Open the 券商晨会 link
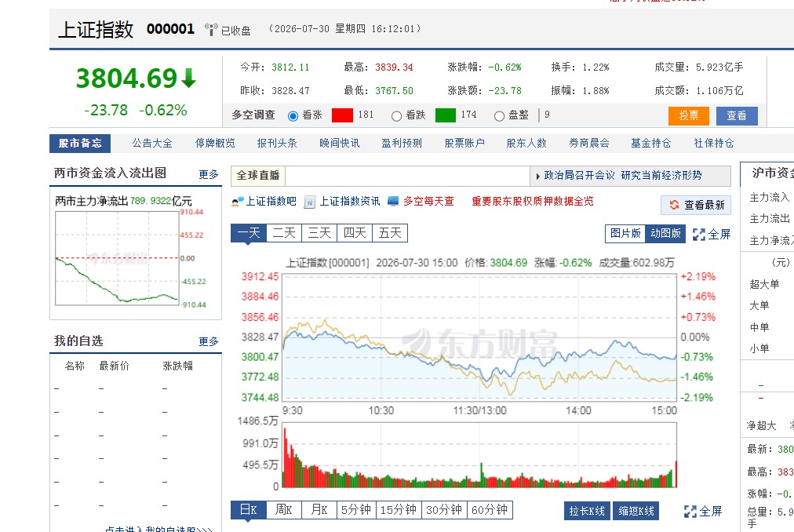The width and height of the screenshot is (794, 532). pyautogui.click(x=589, y=144)
